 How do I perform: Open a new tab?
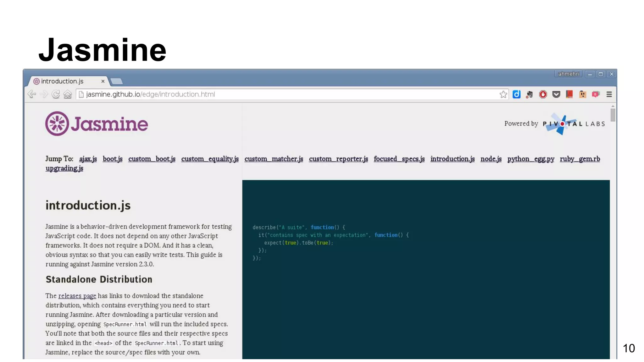pos(117,82)
